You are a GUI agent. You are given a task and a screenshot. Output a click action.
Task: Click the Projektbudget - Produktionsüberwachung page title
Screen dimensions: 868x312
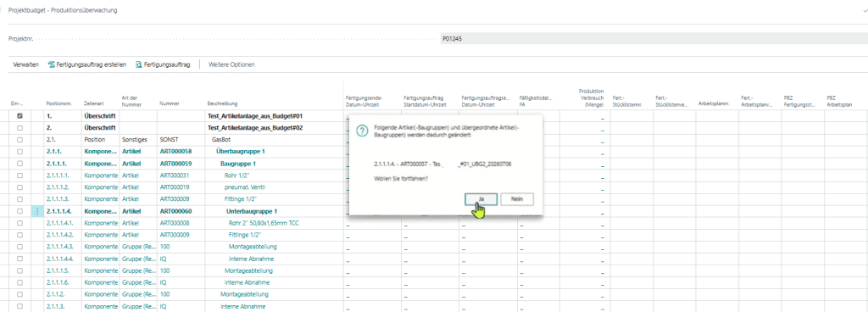click(63, 10)
